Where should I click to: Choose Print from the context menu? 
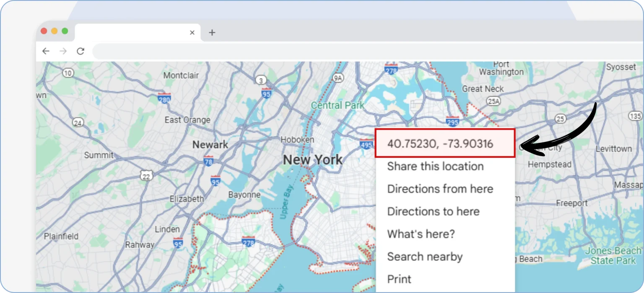point(399,279)
